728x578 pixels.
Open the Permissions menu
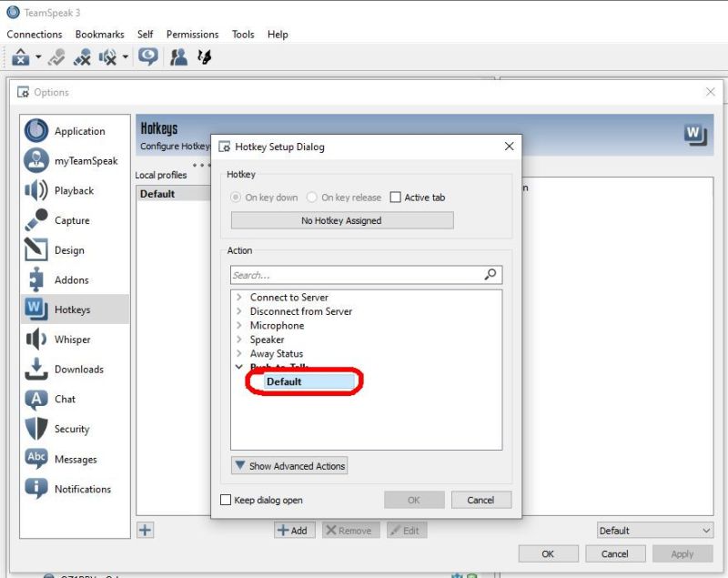coord(192,35)
